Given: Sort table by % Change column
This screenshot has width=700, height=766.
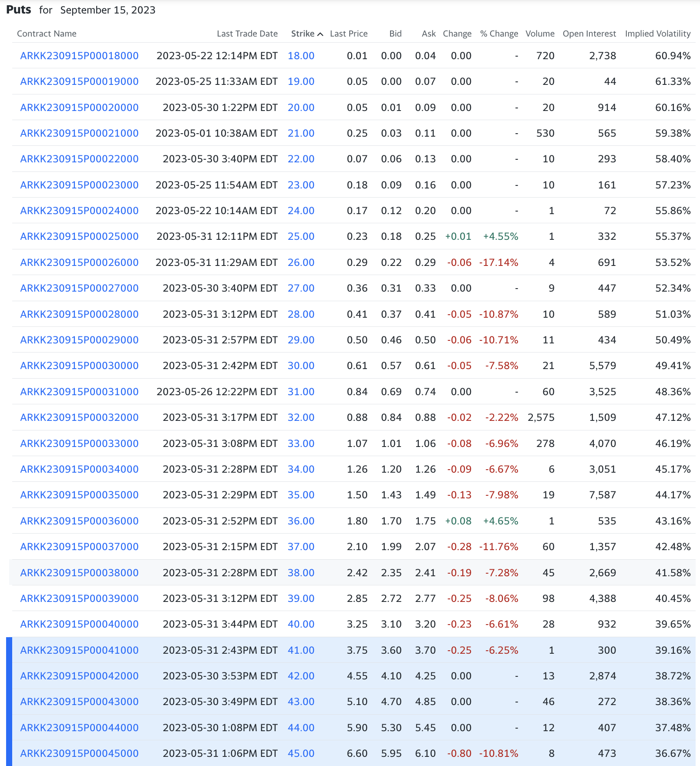Looking at the screenshot, I should 499,34.
